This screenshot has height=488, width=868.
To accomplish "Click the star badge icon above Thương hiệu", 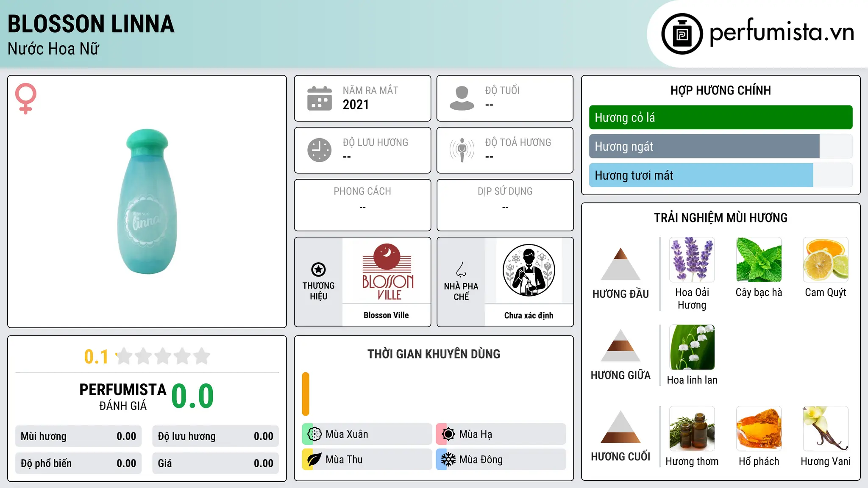I will (319, 269).
